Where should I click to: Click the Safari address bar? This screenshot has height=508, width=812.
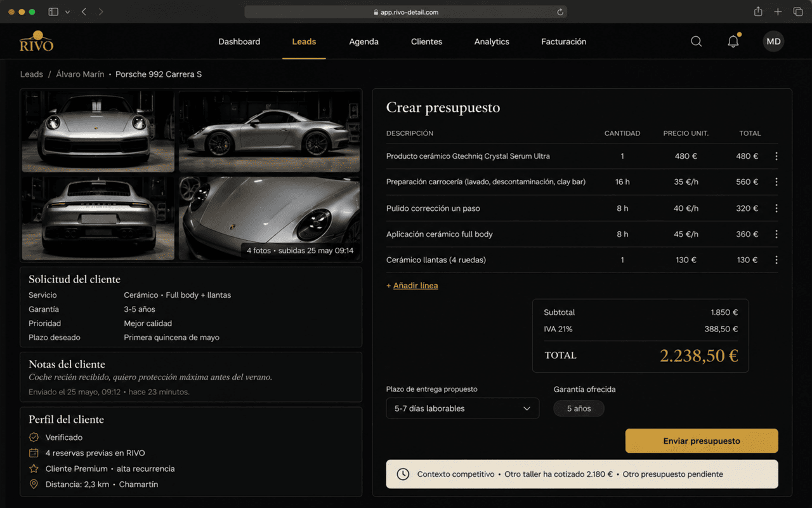coord(405,12)
